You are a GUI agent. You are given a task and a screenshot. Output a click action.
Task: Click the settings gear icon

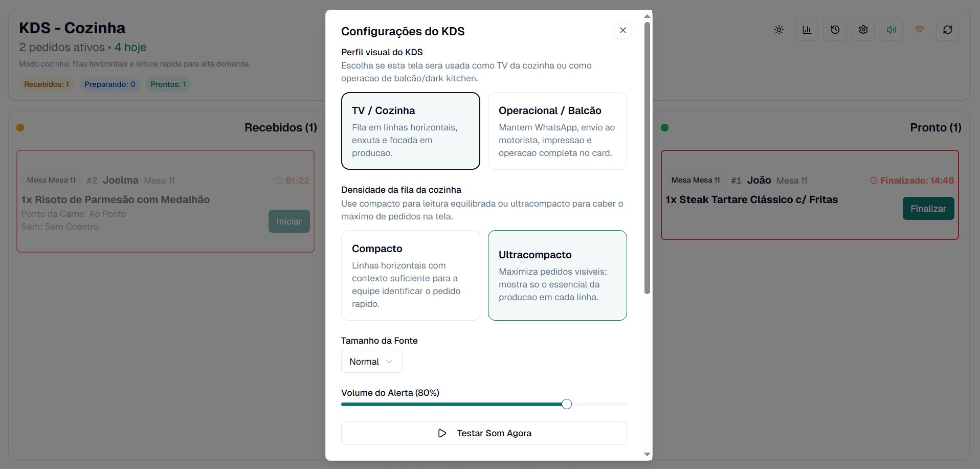coord(863,30)
